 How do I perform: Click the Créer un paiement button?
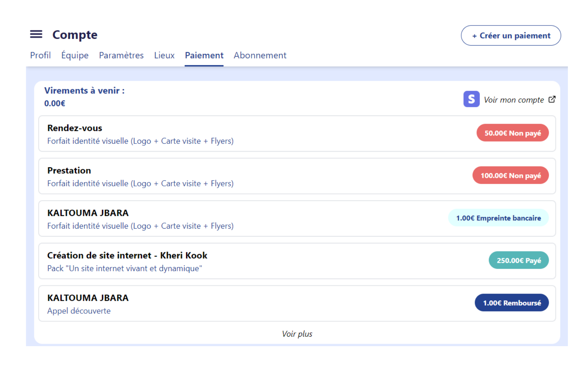[x=511, y=36]
